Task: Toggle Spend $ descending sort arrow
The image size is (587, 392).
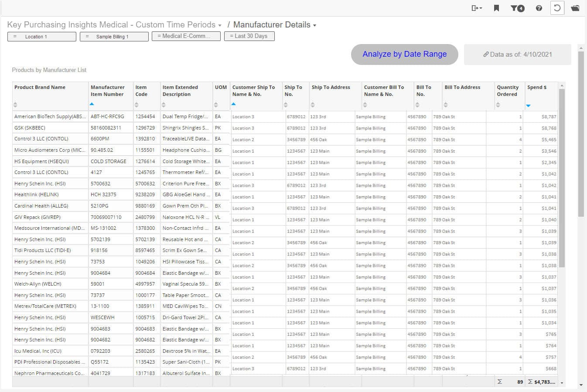Action: [528, 106]
